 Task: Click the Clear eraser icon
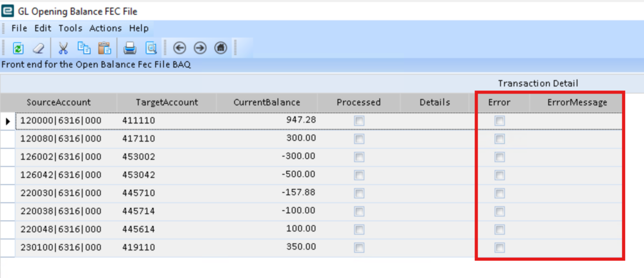(38, 48)
